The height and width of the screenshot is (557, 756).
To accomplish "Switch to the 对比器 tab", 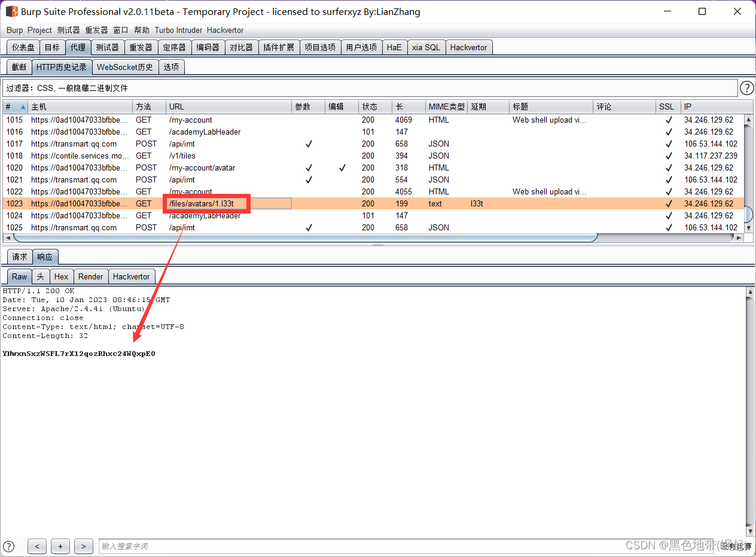I will pos(241,47).
